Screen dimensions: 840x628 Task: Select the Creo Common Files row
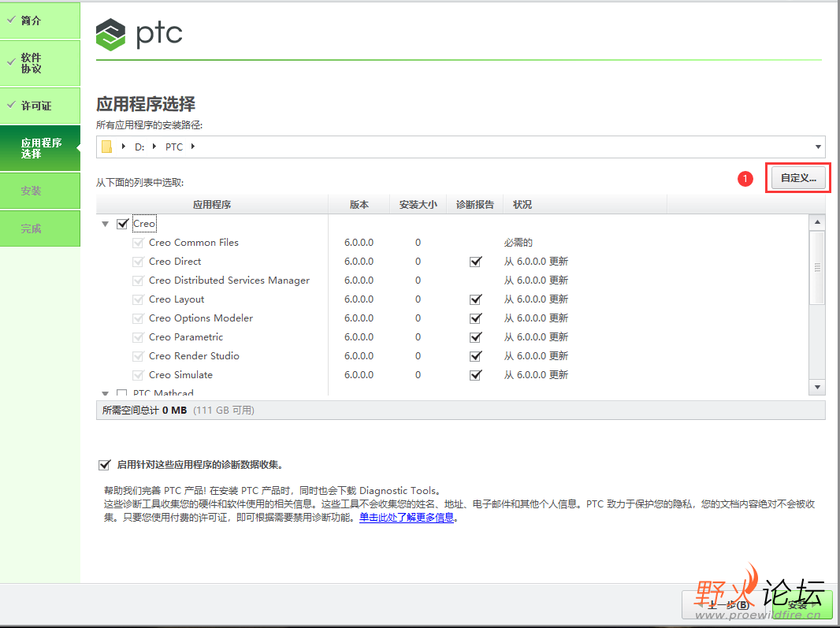452,243
